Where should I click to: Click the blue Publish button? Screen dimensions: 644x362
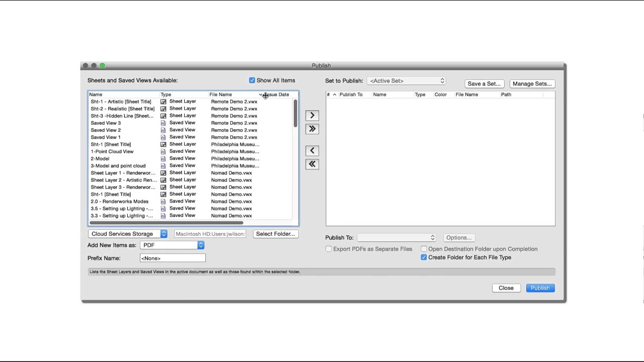point(540,288)
